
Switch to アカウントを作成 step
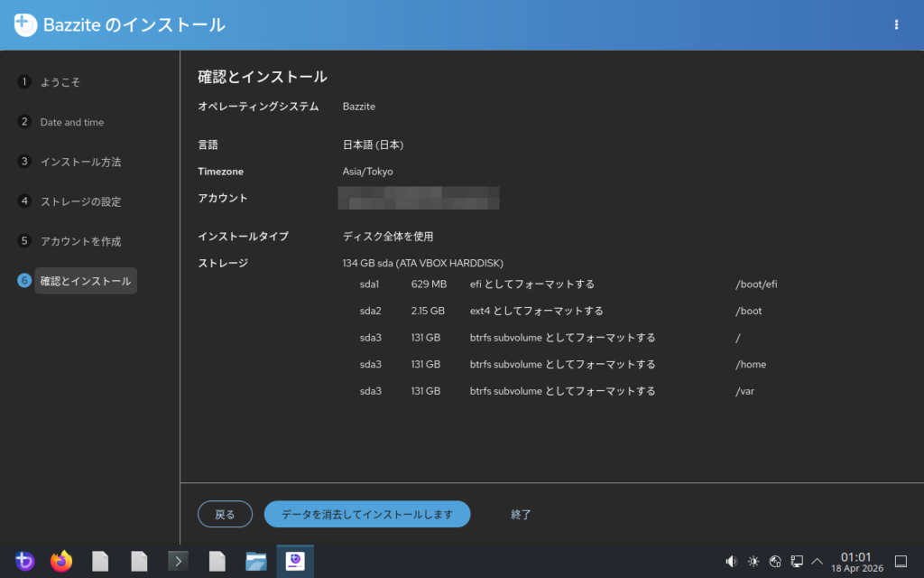79,241
